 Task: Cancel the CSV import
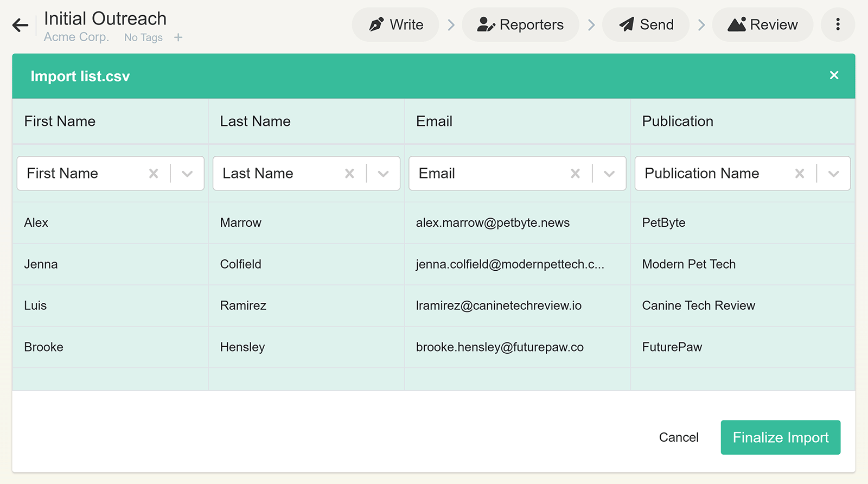coord(679,437)
